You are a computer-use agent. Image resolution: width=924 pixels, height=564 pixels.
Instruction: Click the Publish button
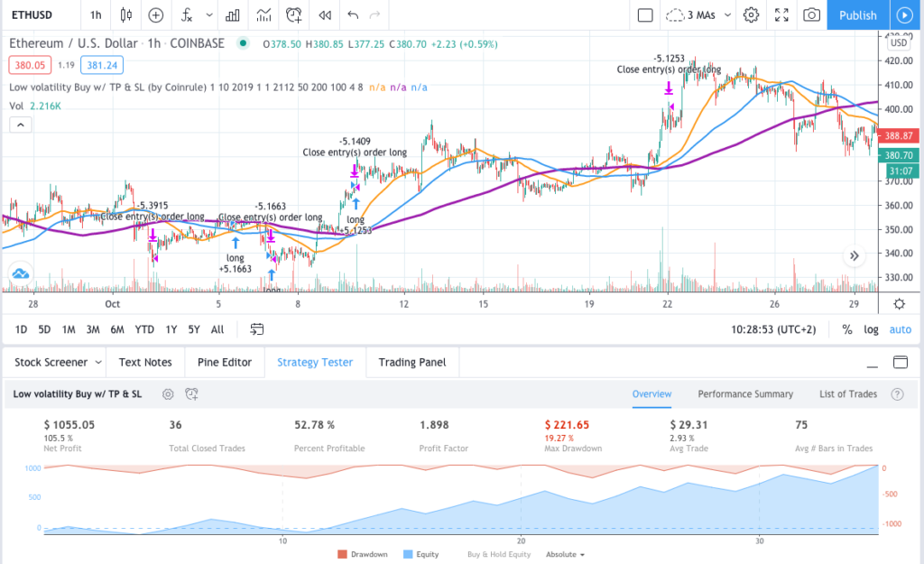[x=857, y=15]
